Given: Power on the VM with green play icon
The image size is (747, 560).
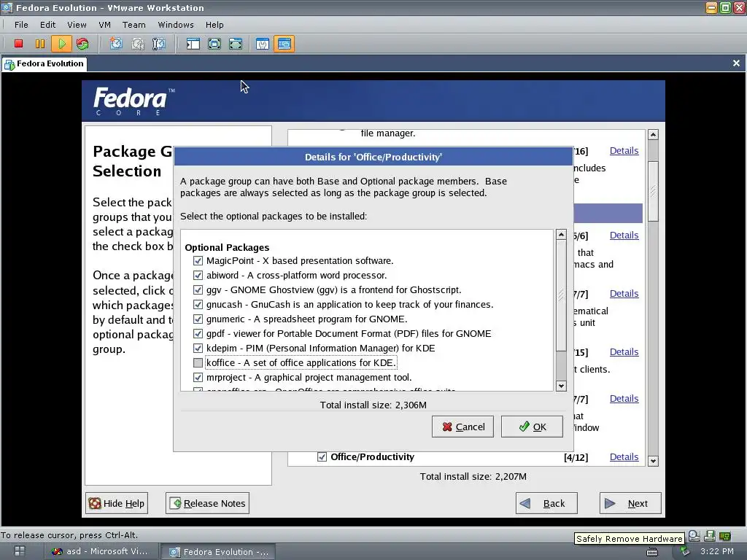Looking at the screenshot, I should point(61,44).
